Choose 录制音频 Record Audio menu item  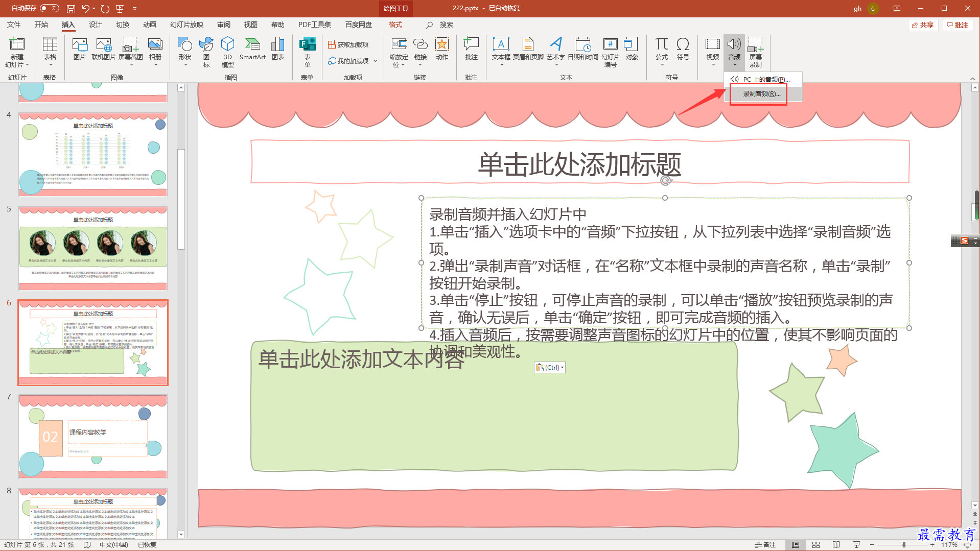[x=763, y=94]
